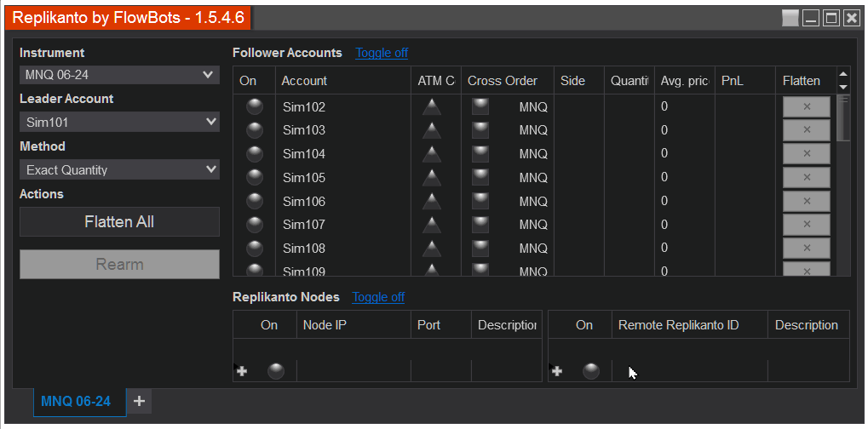Enable the Cross Order checkbox for Sim104
This screenshot has width=868, height=429.
(x=480, y=154)
